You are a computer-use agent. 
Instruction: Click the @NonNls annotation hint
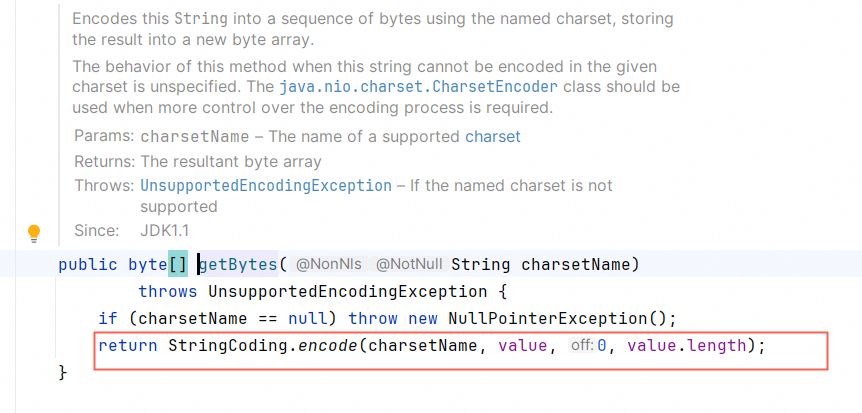click(328, 265)
